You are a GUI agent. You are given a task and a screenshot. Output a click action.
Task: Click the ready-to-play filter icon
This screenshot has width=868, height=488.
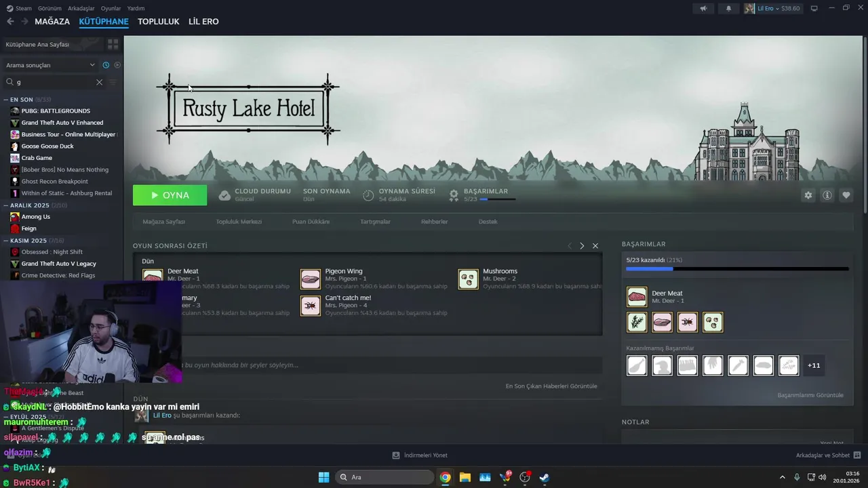pos(117,65)
